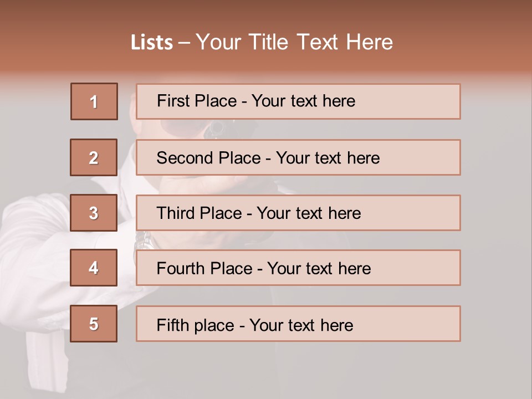Click the wristwatch in the background photo

[x=143, y=240]
